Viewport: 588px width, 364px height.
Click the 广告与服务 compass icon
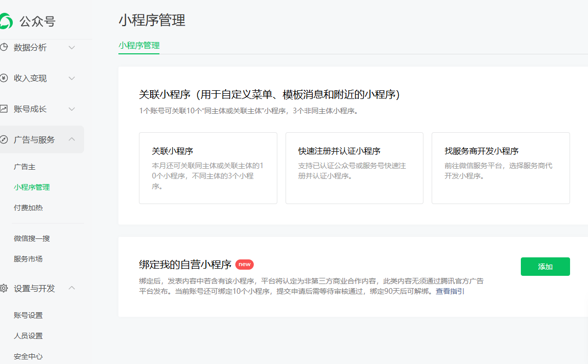4,140
